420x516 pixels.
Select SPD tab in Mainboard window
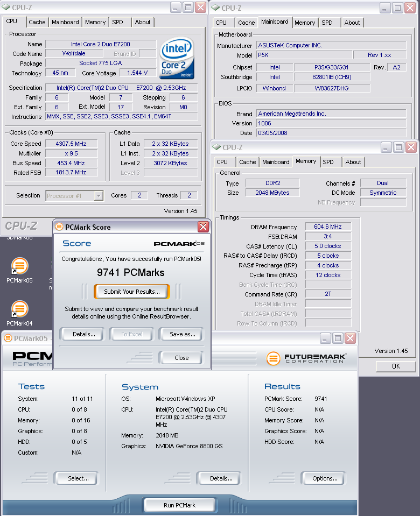[x=327, y=23]
